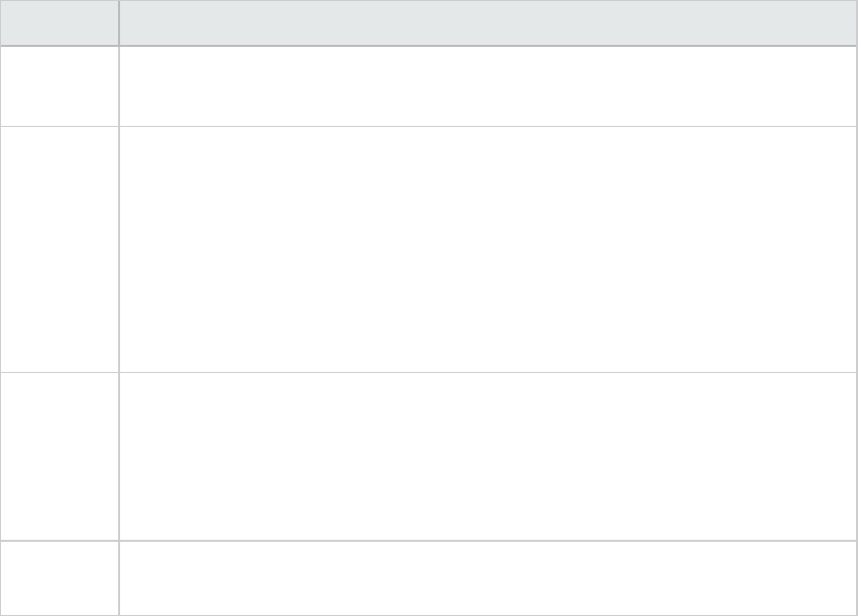Click the column divider in the last row

coord(119,578)
